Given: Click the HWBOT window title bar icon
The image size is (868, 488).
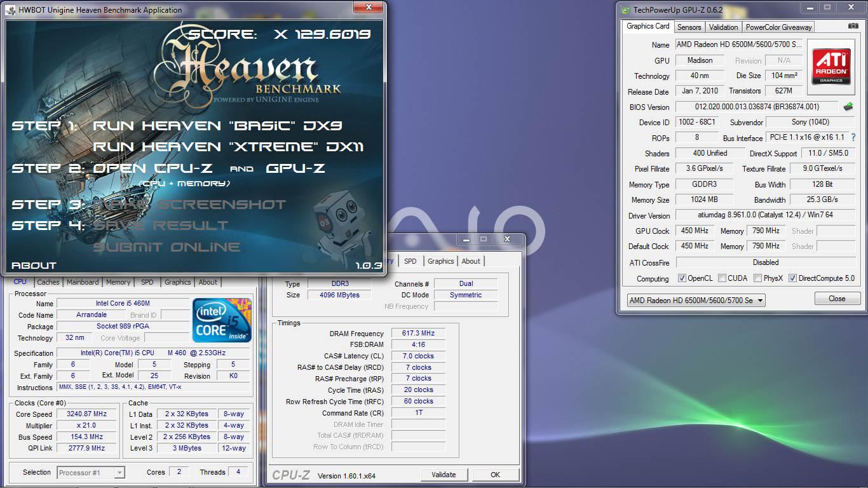Looking at the screenshot, I should (x=11, y=10).
